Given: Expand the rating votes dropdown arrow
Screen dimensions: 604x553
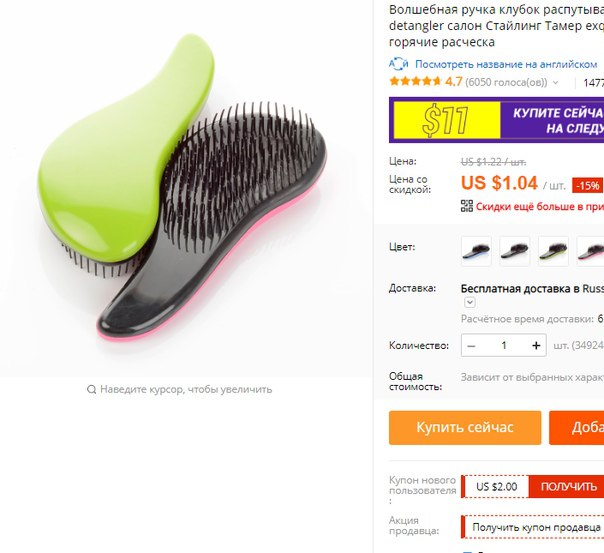Looking at the screenshot, I should (x=555, y=82).
